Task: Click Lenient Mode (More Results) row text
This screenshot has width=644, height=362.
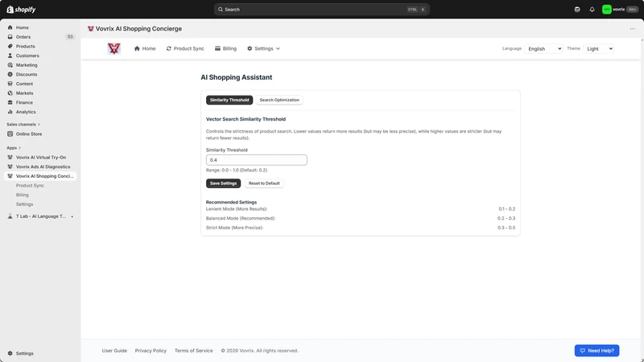Action: click(x=237, y=209)
